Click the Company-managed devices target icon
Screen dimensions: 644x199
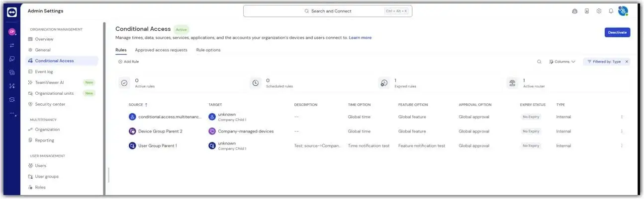tap(212, 132)
